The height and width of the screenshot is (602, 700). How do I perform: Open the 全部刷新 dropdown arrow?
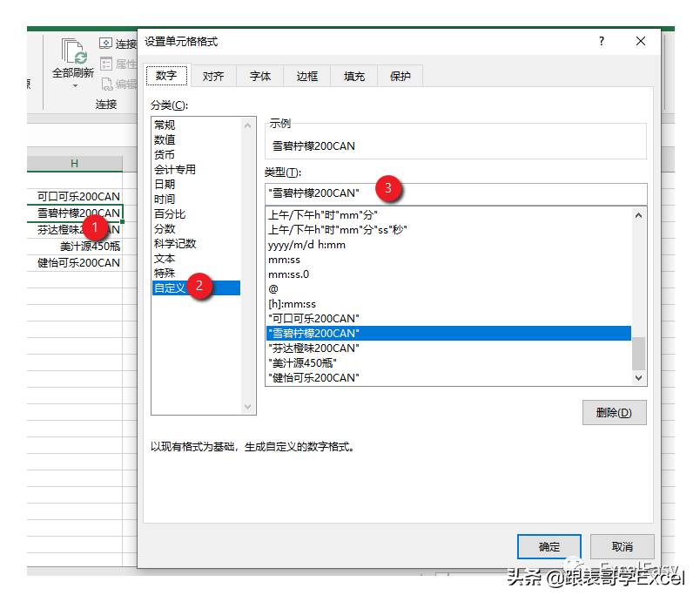(75, 85)
